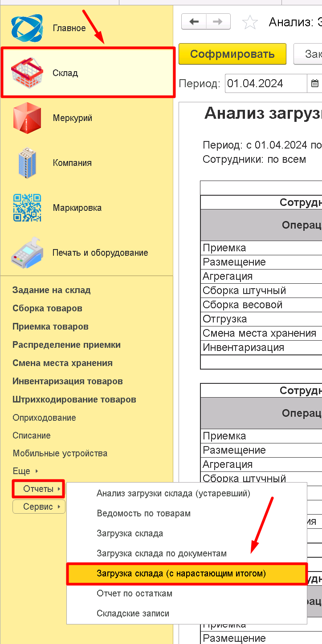Open Распределение приемки

click(x=66, y=345)
